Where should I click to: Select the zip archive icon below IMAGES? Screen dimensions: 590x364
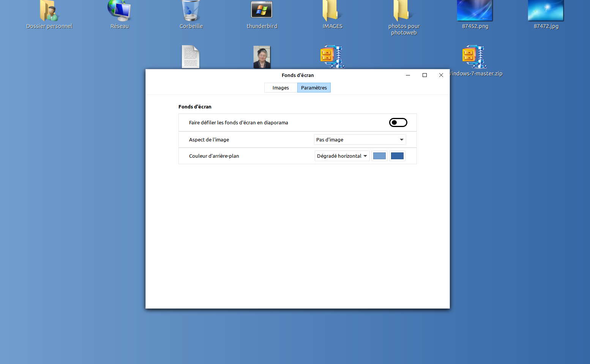pos(332,57)
